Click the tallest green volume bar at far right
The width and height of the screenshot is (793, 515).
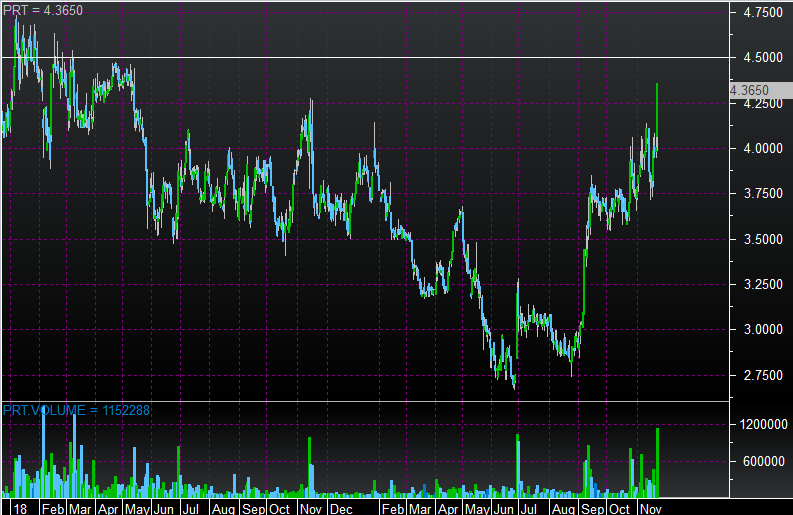[x=657, y=463]
